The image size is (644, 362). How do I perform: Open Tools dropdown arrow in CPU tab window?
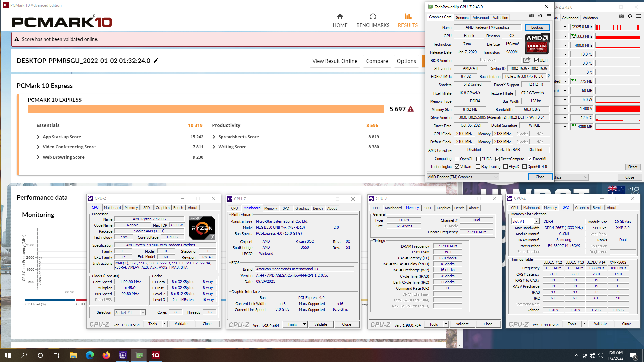pos(165,324)
